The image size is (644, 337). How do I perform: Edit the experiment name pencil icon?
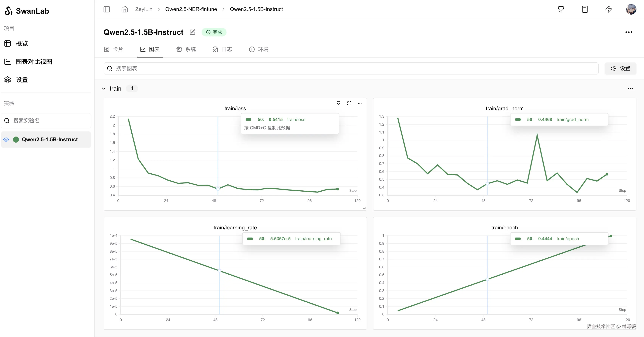point(192,32)
